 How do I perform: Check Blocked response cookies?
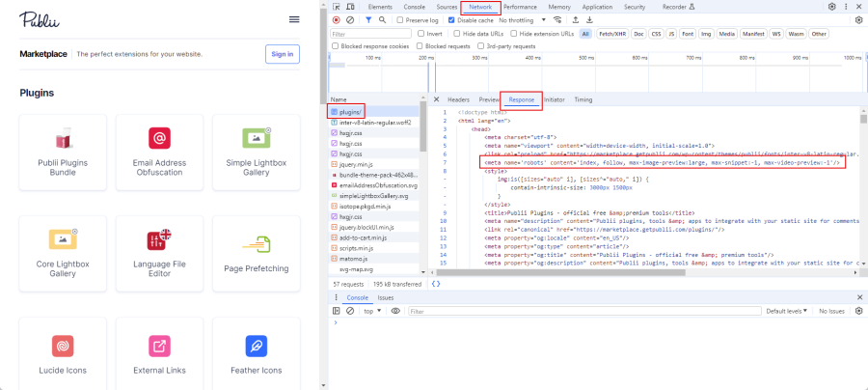pos(335,46)
